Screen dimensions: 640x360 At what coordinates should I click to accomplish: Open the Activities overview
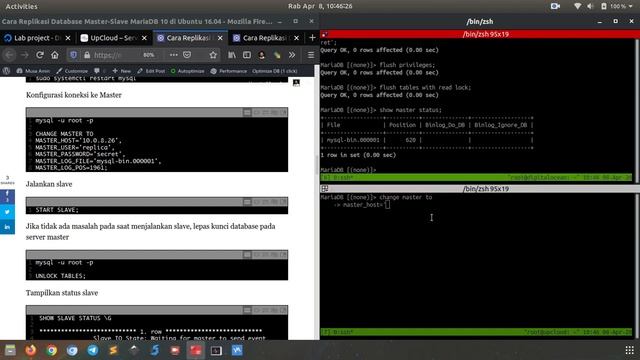tap(21, 6)
